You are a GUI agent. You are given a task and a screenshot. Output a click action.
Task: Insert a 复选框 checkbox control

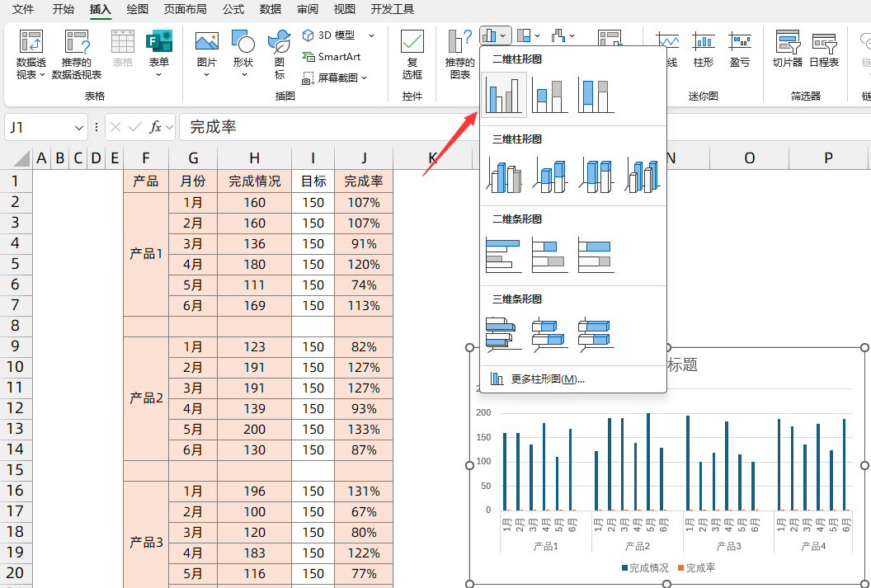pos(412,55)
